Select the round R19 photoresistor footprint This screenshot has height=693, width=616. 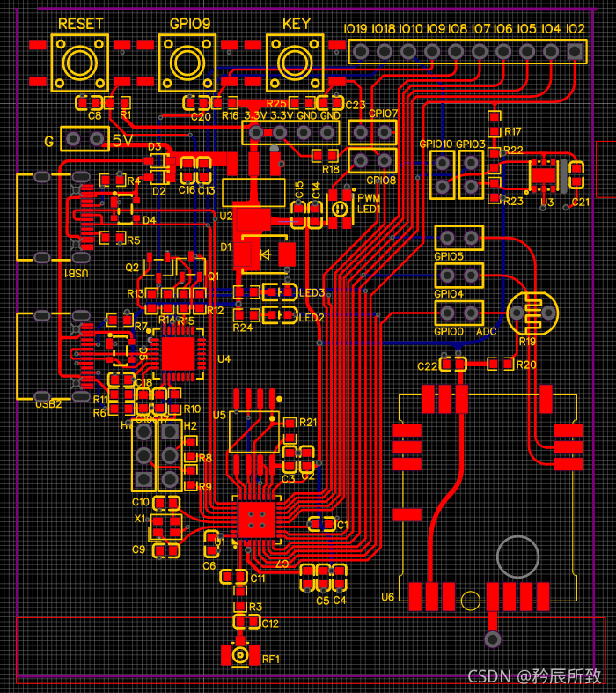[532, 313]
